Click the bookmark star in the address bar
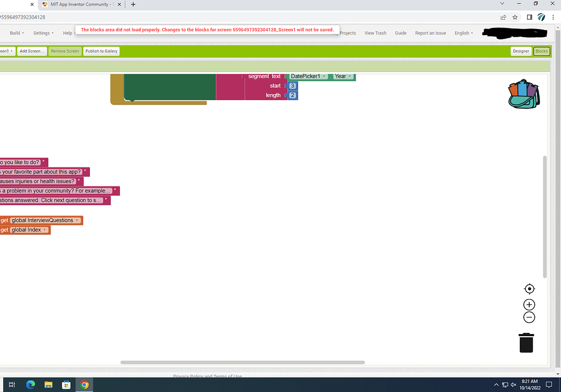Image resolution: width=561 pixels, height=392 pixels. [515, 17]
